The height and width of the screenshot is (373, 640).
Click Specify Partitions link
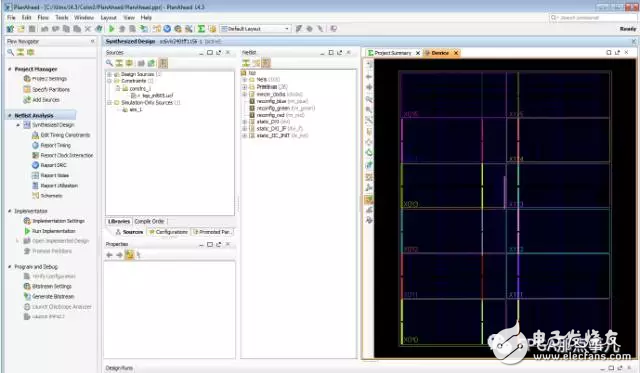[51, 89]
